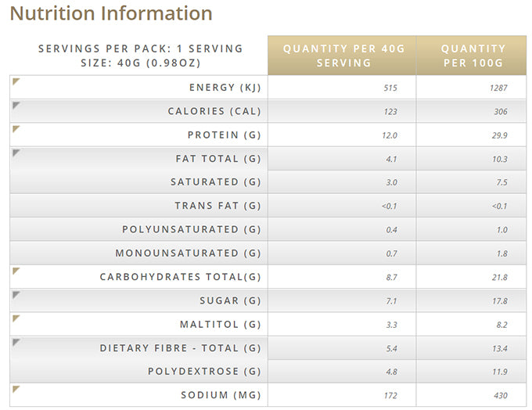532x410 pixels.
Task: Click the Polyunsaturated (G) row label
Action: (x=192, y=229)
